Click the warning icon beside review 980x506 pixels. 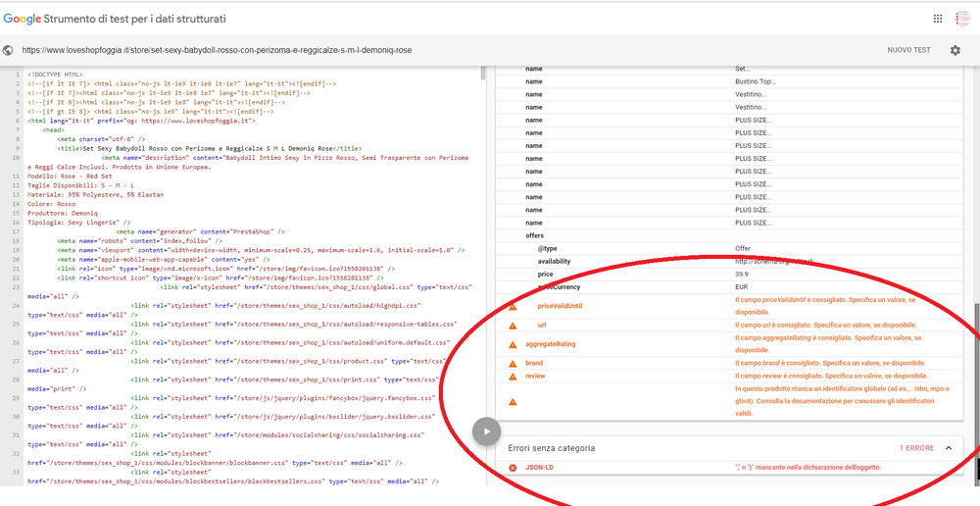tap(513, 376)
